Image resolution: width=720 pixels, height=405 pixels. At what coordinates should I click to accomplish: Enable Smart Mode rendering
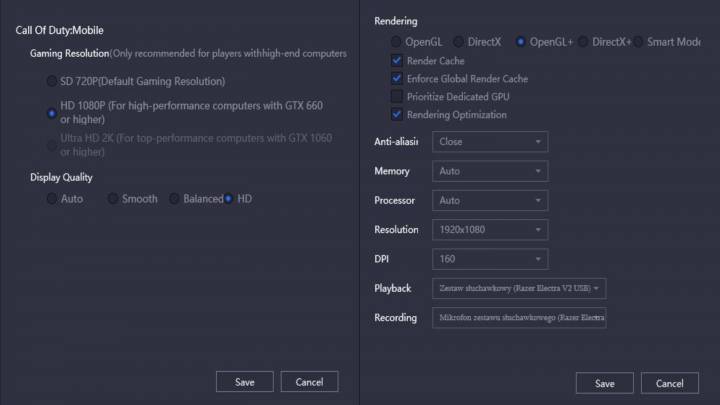tap(639, 42)
